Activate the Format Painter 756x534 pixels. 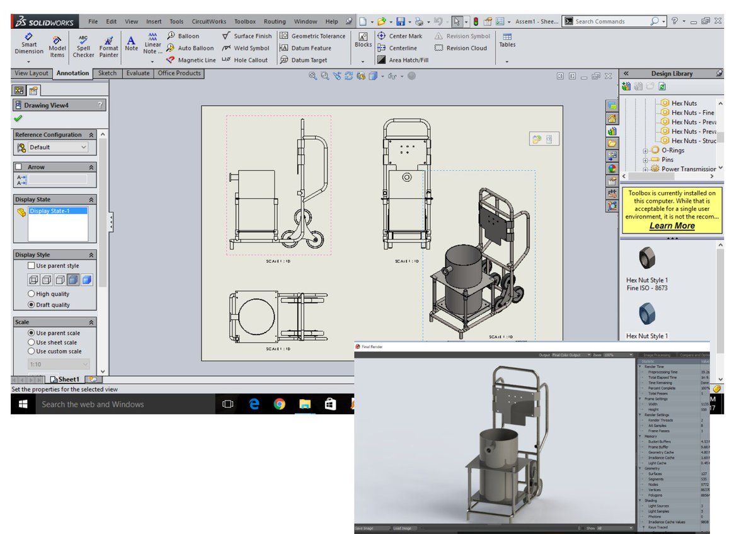click(108, 47)
